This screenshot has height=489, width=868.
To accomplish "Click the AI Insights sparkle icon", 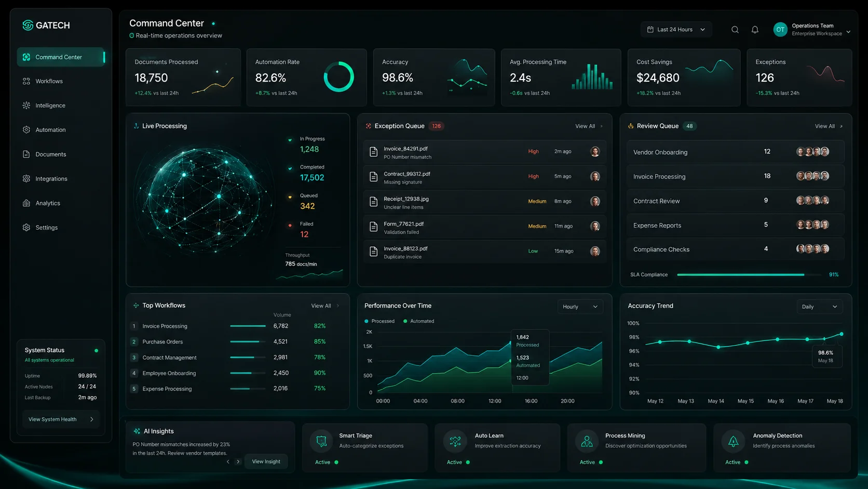I will click(x=137, y=431).
